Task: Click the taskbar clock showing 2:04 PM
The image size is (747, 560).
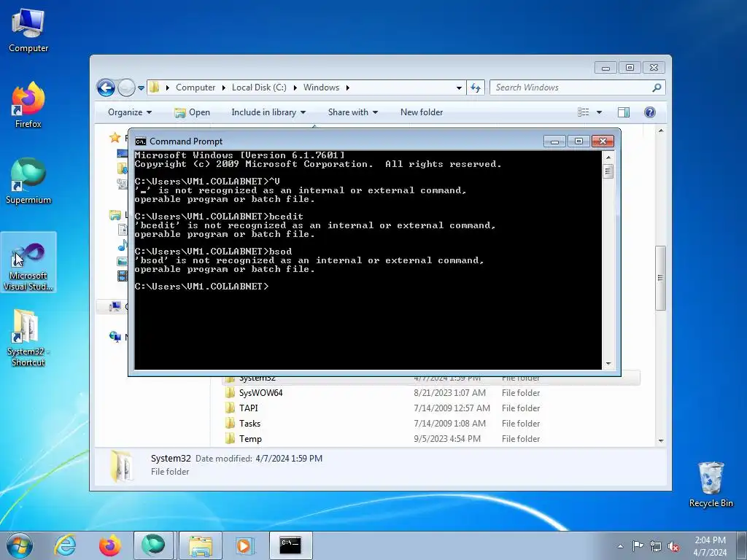Action: tap(711, 540)
